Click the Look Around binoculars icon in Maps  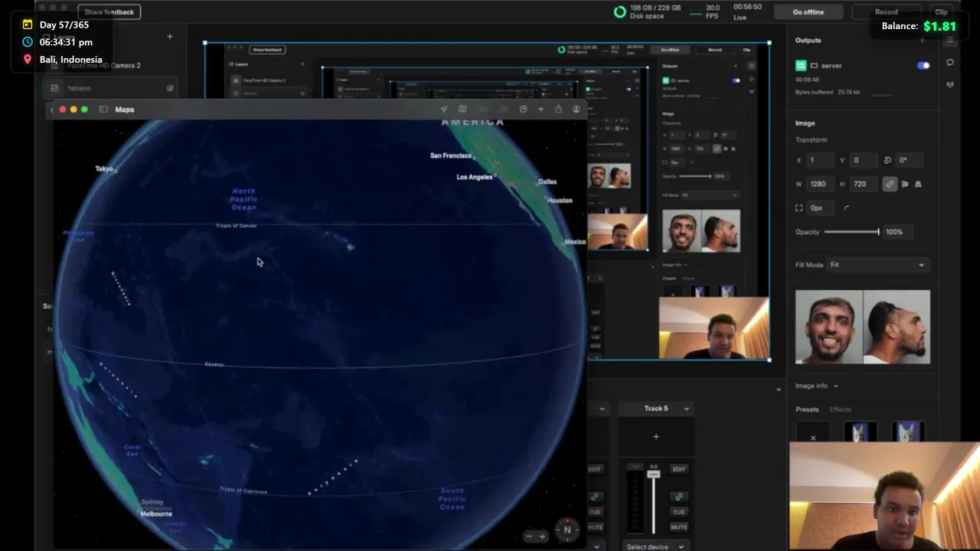pos(504,109)
